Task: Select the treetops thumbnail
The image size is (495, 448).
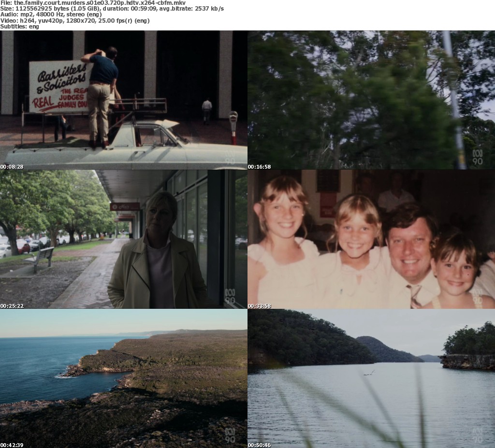Action: (x=371, y=100)
